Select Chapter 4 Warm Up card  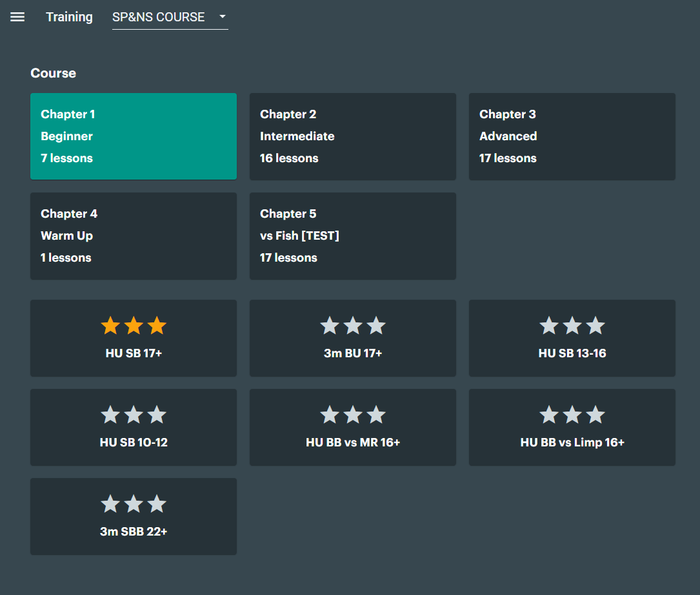pyautogui.click(x=133, y=236)
